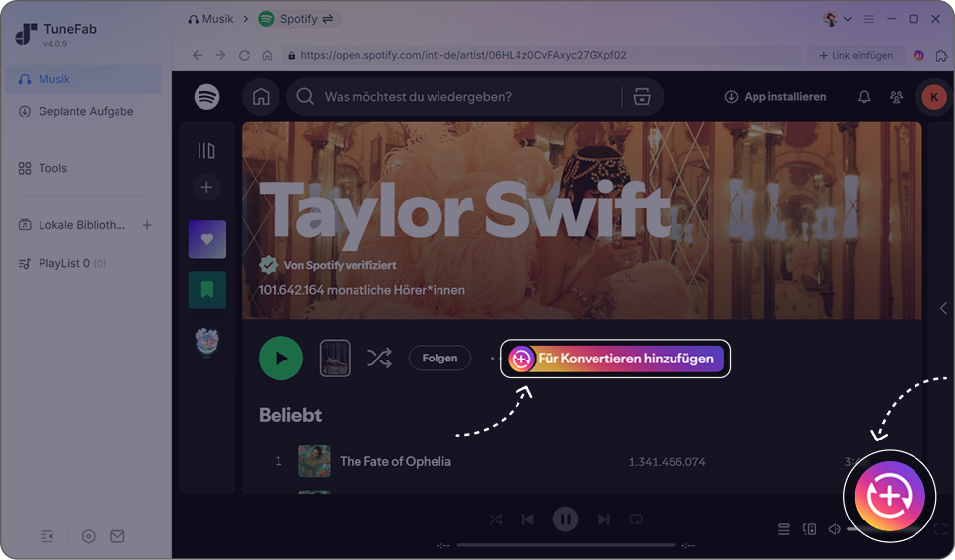Open the K profile avatar menu
This screenshot has height=560, width=955.
pos(934,96)
